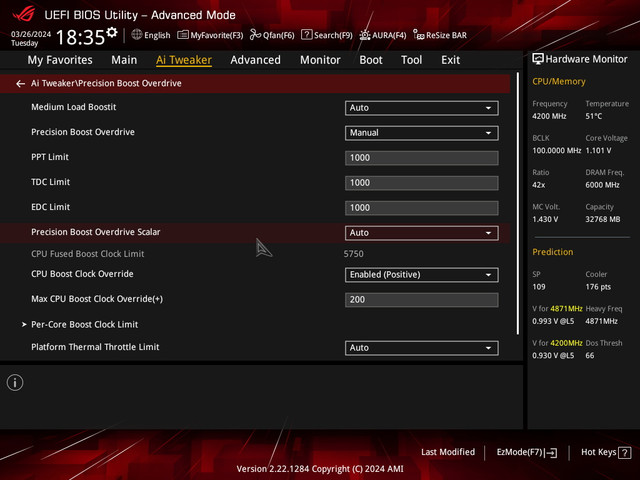Click the 'Version 2.22.1284' copyright text
Image resolution: width=640 pixels, height=480 pixels.
(x=320, y=469)
